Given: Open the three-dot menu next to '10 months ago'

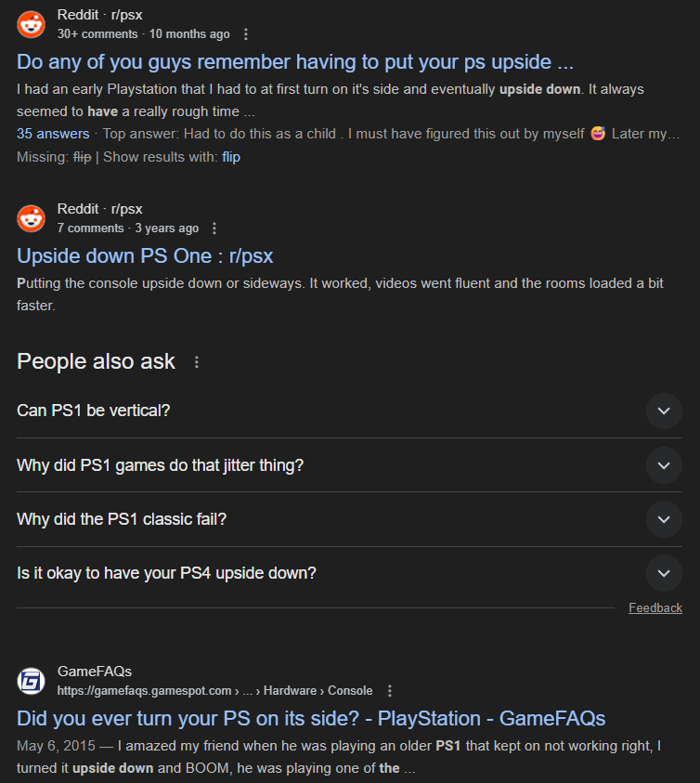Looking at the screenshot, I should click(x=246, y=34).
